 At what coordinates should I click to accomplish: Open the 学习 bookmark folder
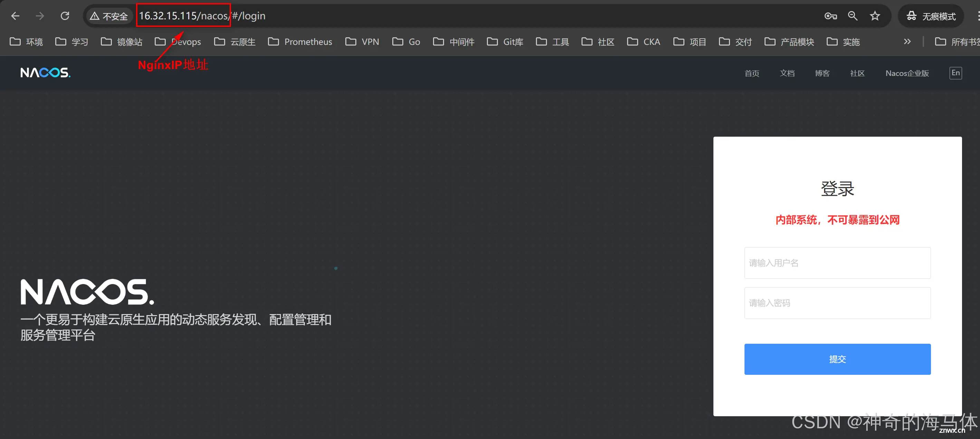(x=71, y=41)
